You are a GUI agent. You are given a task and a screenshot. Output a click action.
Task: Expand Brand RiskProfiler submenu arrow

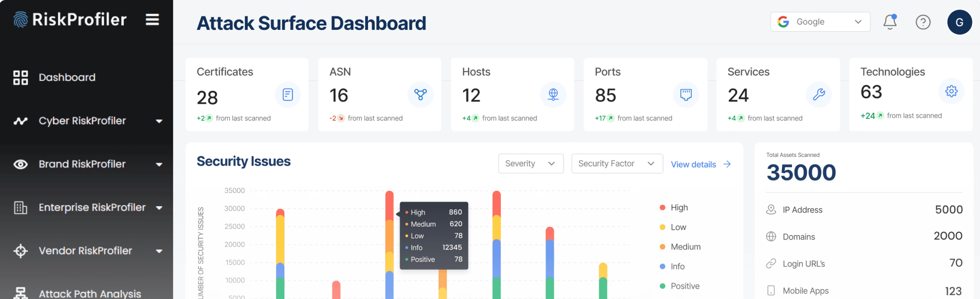pyautogui.click(x=159, y=165)
